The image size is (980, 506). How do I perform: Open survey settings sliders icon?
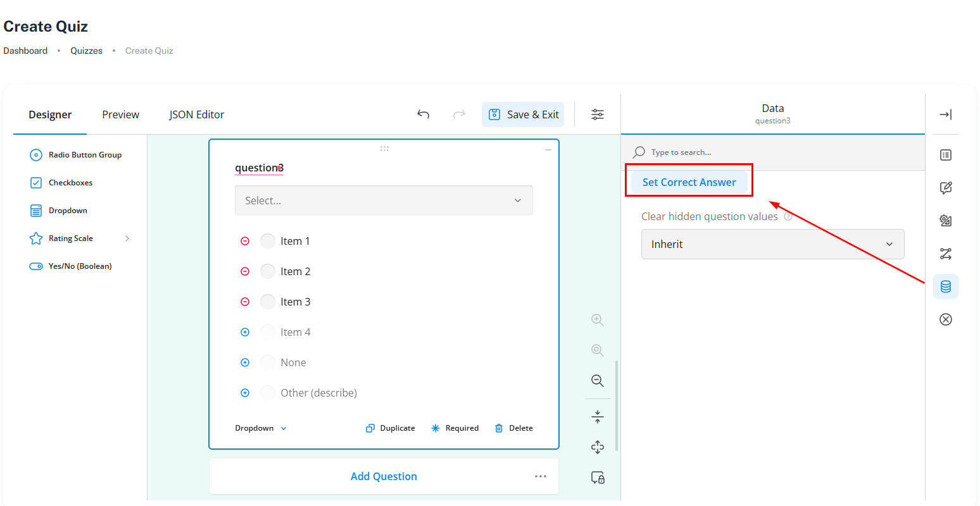point(598,114)
